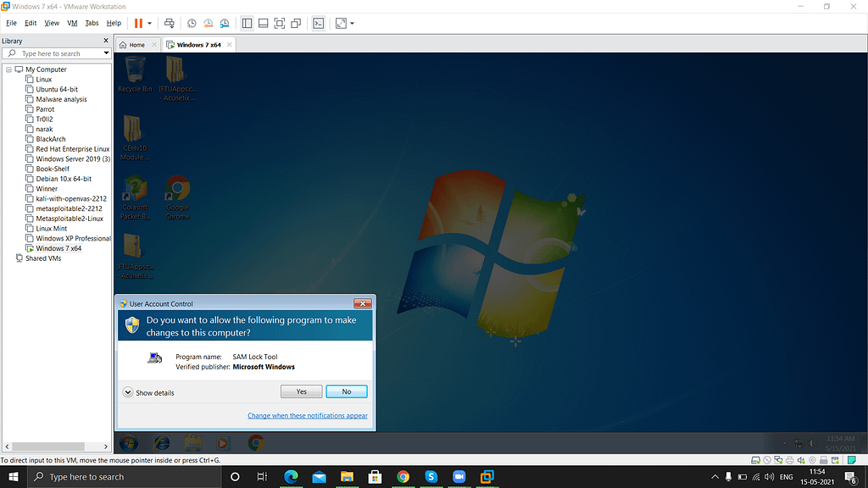The image size is (868, 488).
Task: Open the stretch mode dropdown arrow
Action: click(x=352, y=23)
